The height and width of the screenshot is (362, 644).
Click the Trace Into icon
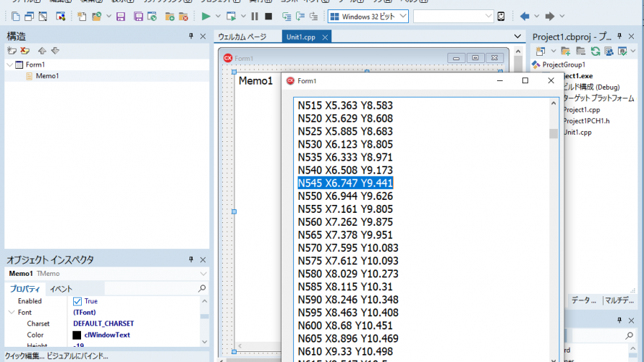coord(287,17)
